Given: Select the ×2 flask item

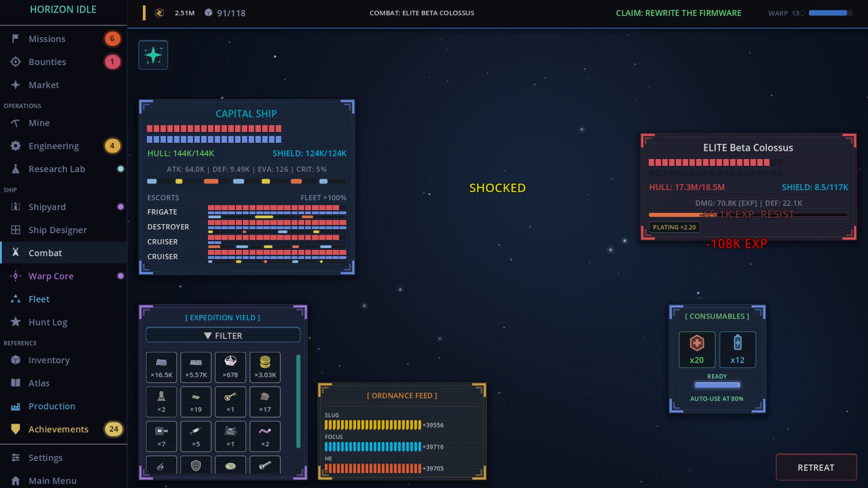Looking at the screenshot, I should [x=161, y=402].
